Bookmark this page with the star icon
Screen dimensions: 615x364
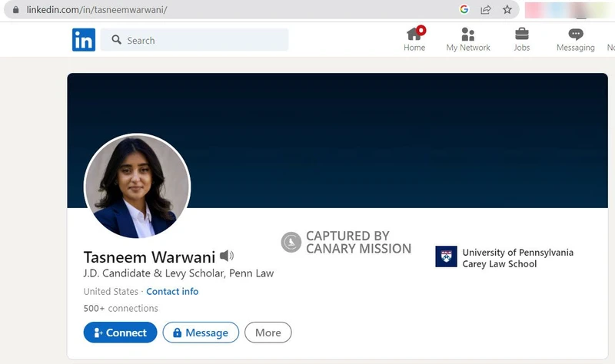click(x=507, y=9)
